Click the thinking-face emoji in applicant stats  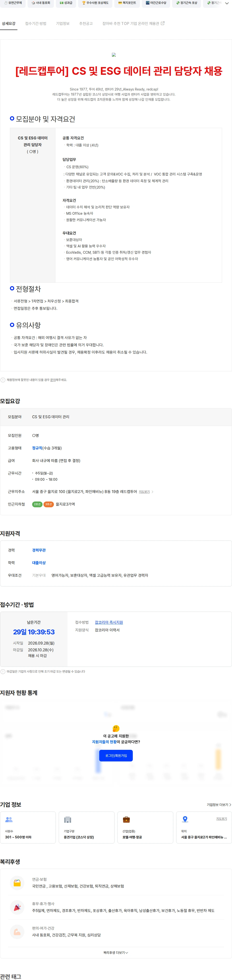116,728
